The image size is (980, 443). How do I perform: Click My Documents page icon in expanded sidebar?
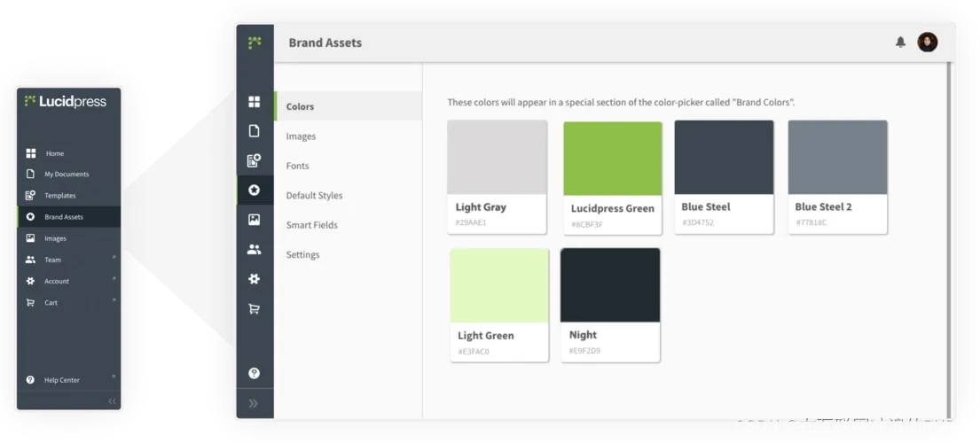[x=30, y=174]
